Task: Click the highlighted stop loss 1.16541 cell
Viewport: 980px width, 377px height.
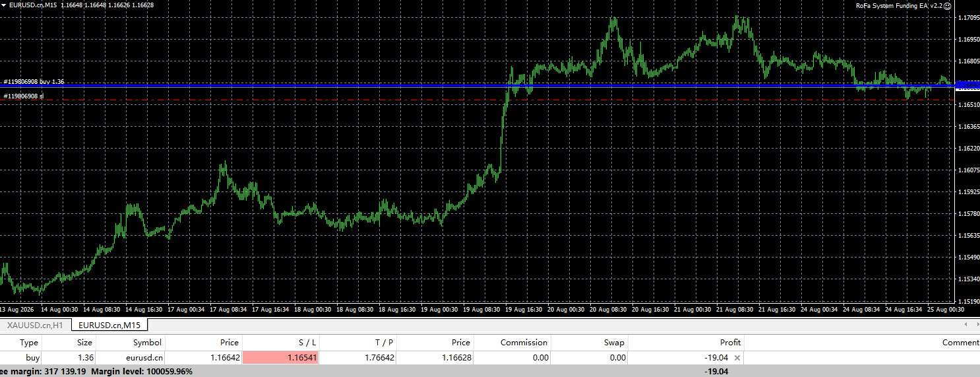Action: 281,358
